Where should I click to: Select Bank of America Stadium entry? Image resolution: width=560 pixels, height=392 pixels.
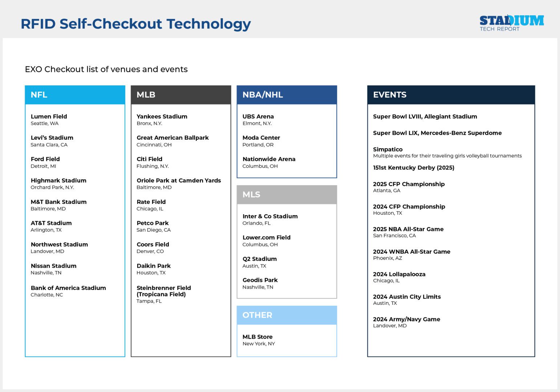click(x=68, y=288)
